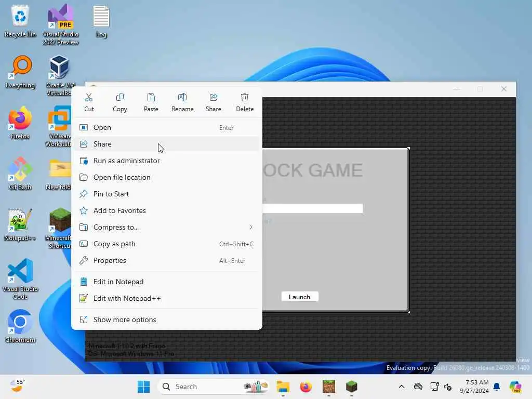Open the clock showing 7:53 AM
Screen dimensions: 532x399
click(474, 387)
